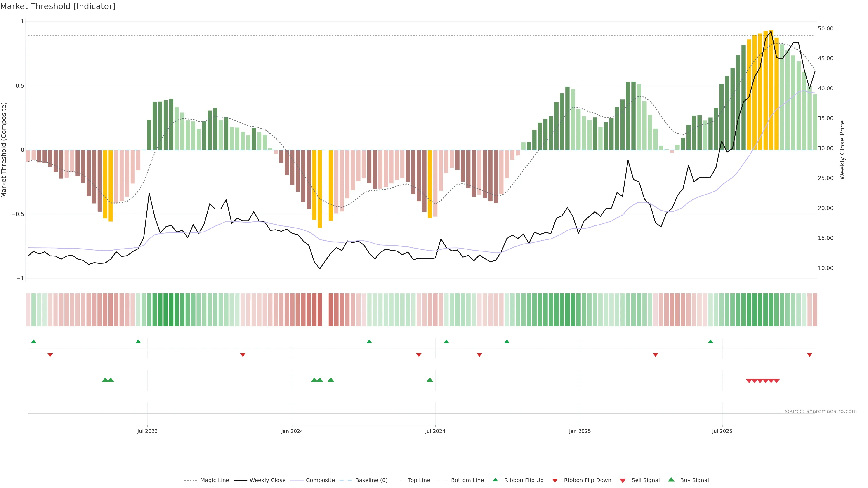Click the Jul 2023 x-axis label
This screenshot has height=488, width=868.
pos(147,431)
